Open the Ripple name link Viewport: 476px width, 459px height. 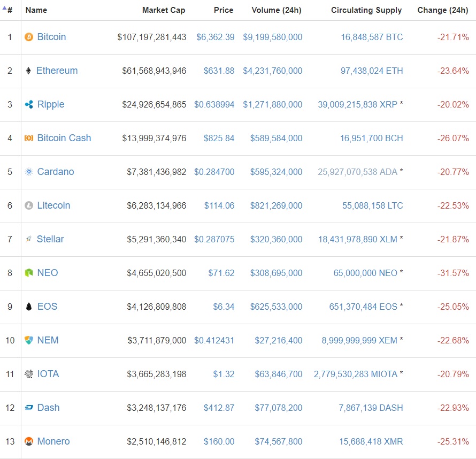pyautogui.click(x=51, y=105)
